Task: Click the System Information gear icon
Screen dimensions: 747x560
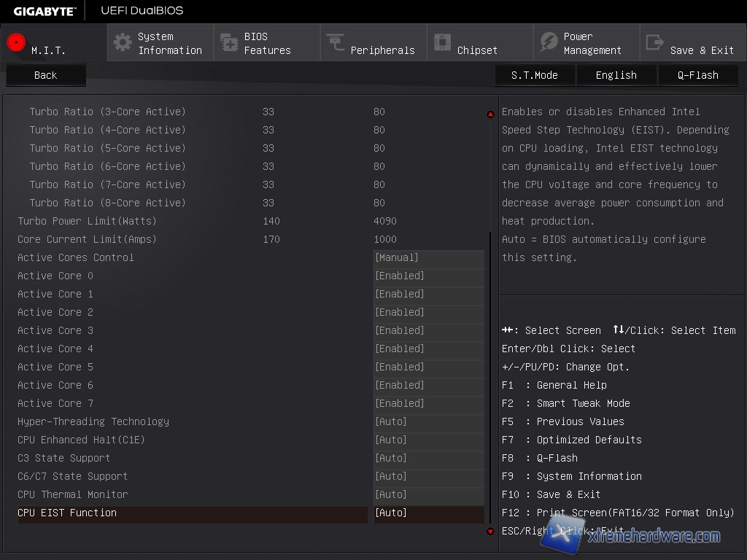Action: coord(123,42)
